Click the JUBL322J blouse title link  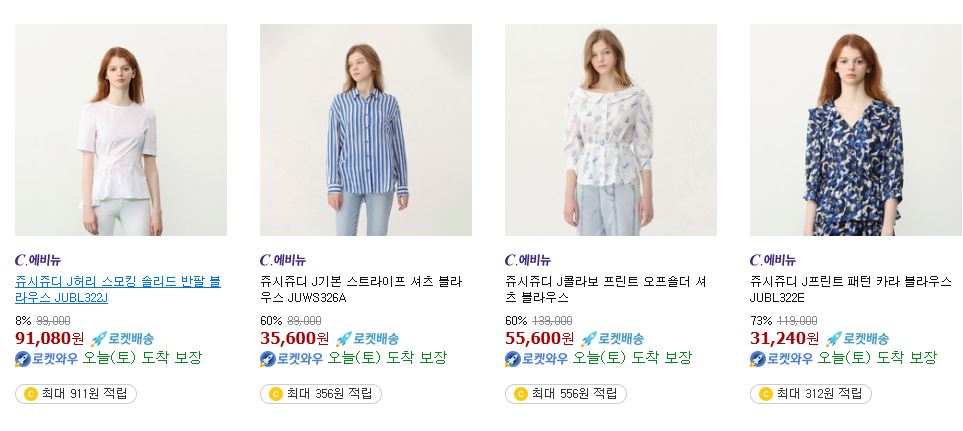click(118, 290)
